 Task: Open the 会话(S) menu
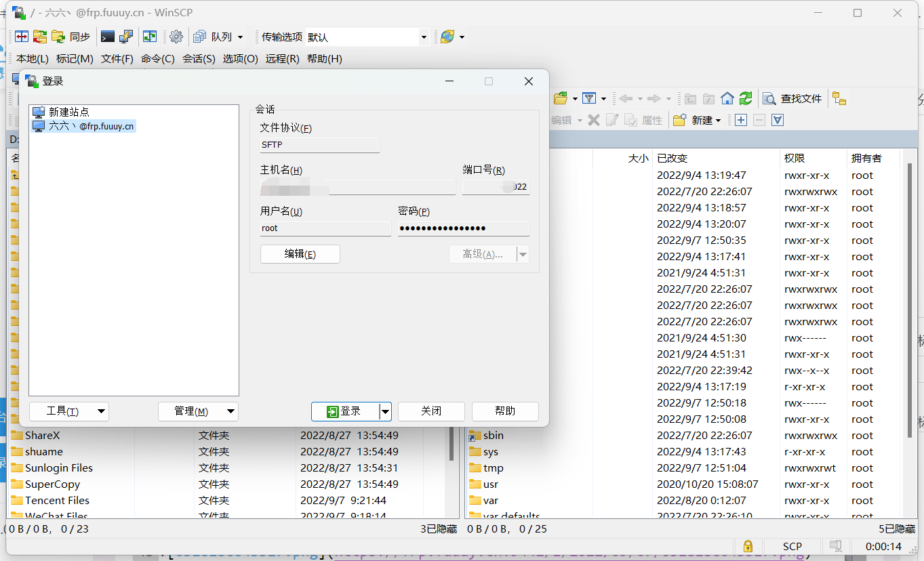tap(199, 59)
